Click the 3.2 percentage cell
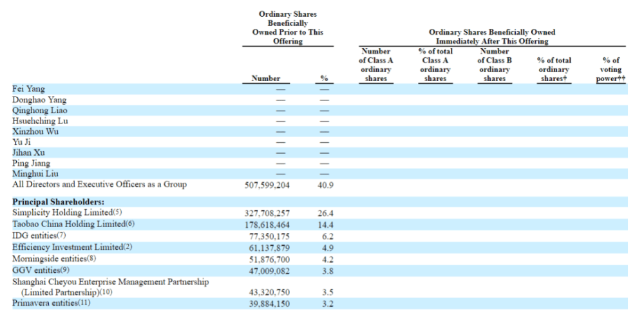 point(328,304)
